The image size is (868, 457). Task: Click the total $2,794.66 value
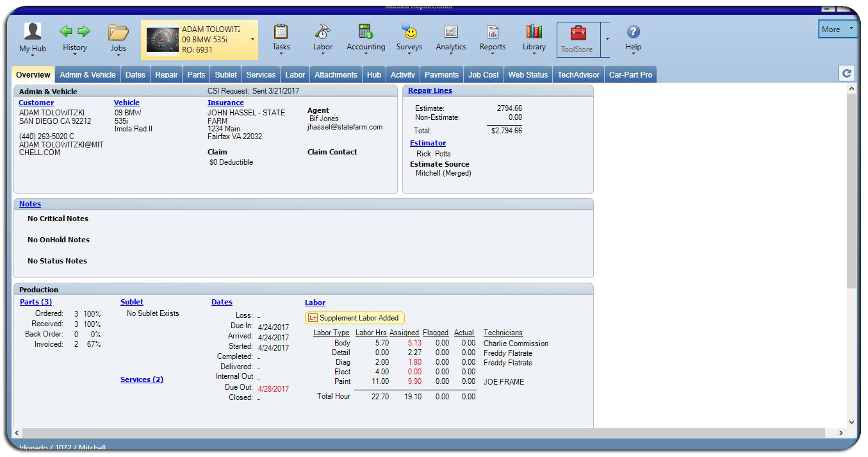pos(507,131)
